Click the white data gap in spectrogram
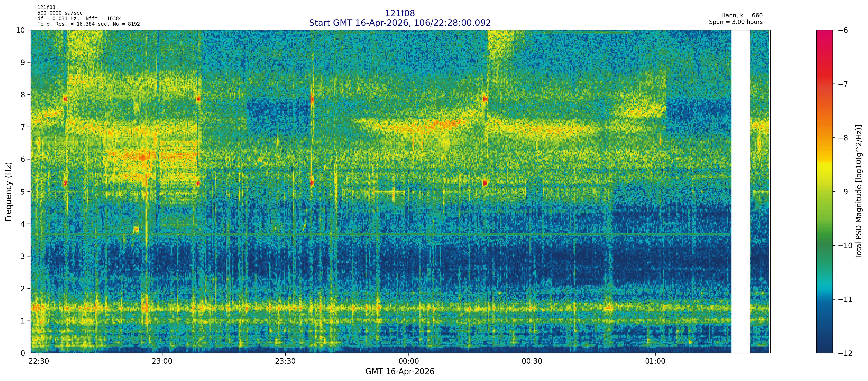This screenshot has width=868, height=381. [741, 192]
